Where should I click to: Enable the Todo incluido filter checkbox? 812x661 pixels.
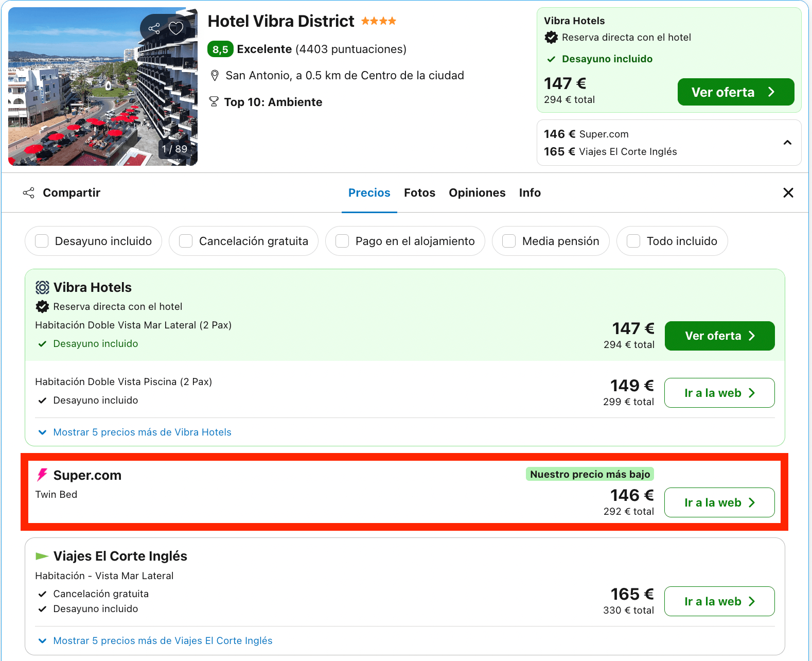pos(633,241)
